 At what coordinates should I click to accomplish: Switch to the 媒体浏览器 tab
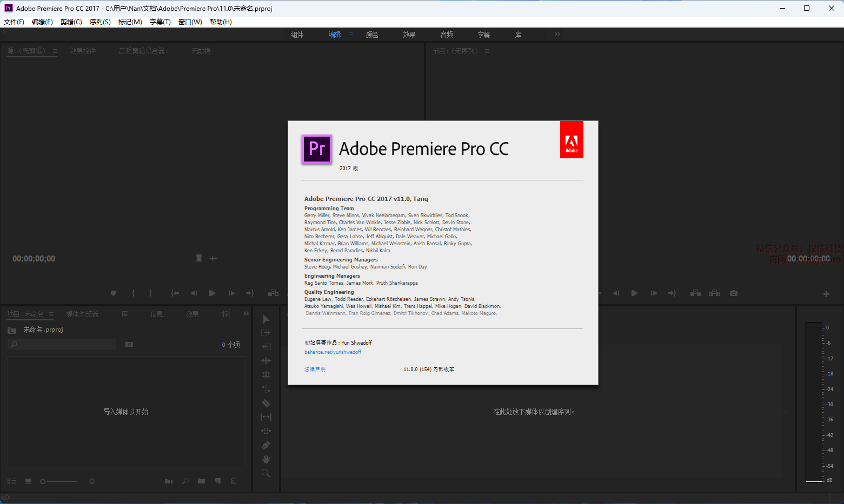82,314
